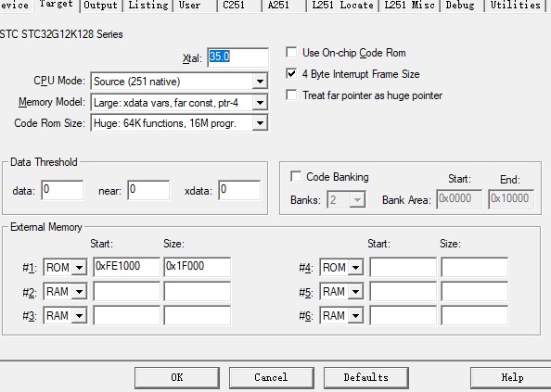The width and height of the screenshot is (551, 392).
Task: Click the #4 ROM Size field
Action: (x=474, y=267)
